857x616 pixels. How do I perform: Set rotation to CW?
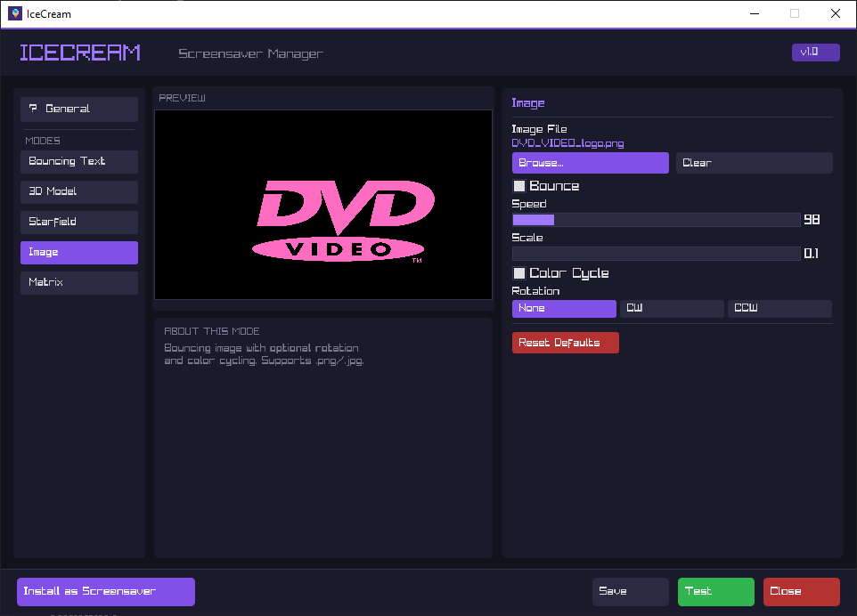pyautogui.click(x=672, y=309)
